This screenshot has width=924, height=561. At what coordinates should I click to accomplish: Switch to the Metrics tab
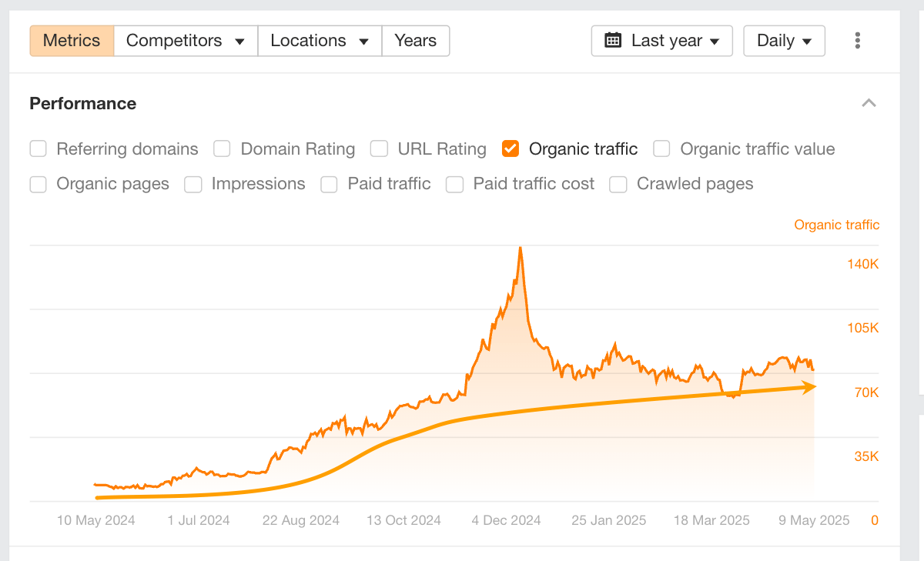[x=72, y=41]
